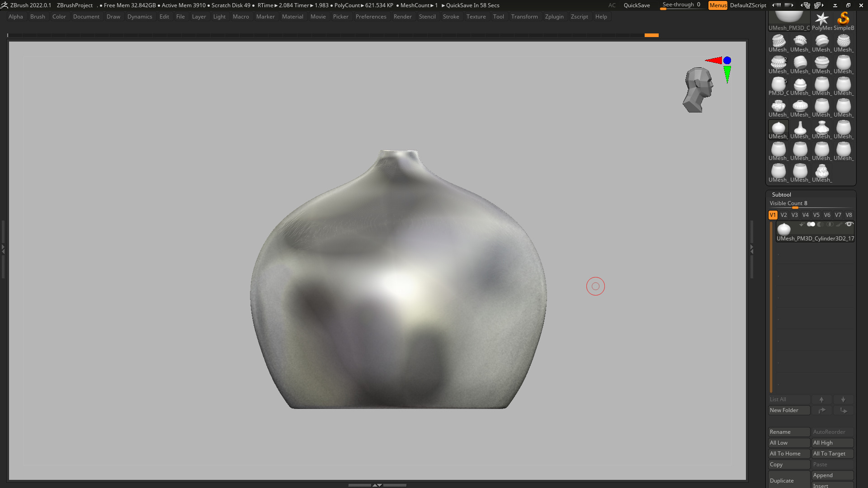Open the Brush palette menu
The image size is (868, 488).
(x=38, y=17)
